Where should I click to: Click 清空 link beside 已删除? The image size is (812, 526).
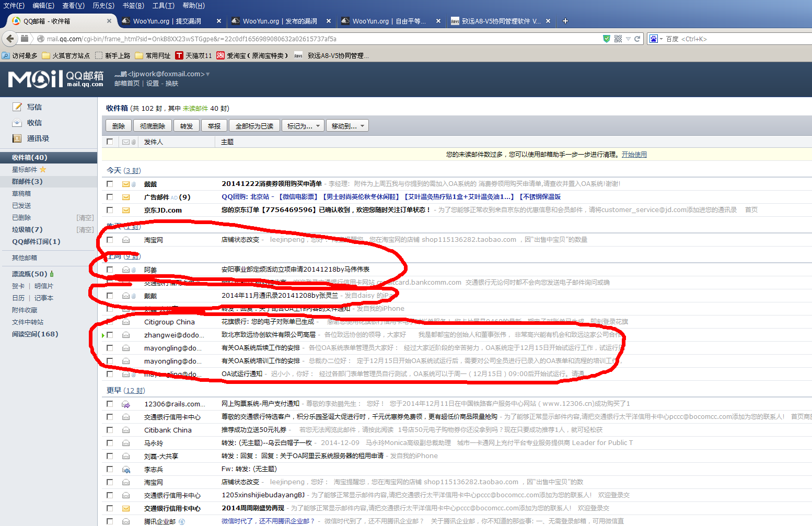click(85, 217)
